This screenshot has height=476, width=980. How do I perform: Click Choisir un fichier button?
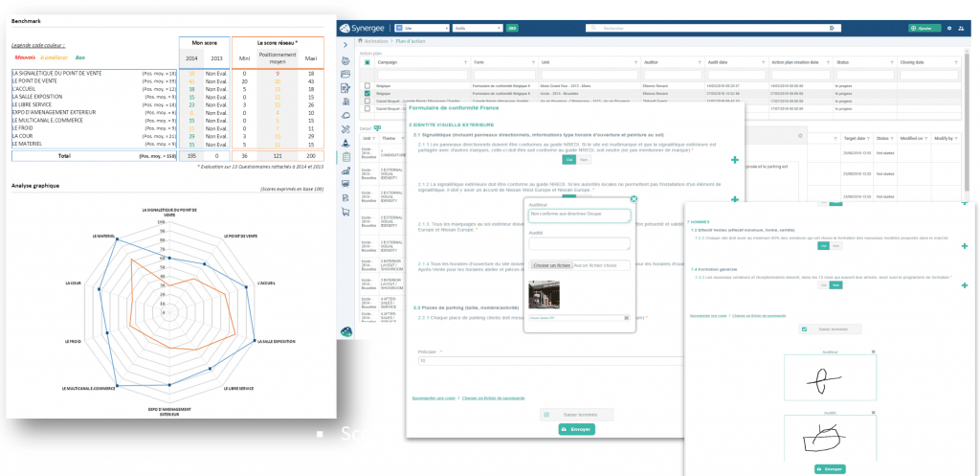(550, 264)
